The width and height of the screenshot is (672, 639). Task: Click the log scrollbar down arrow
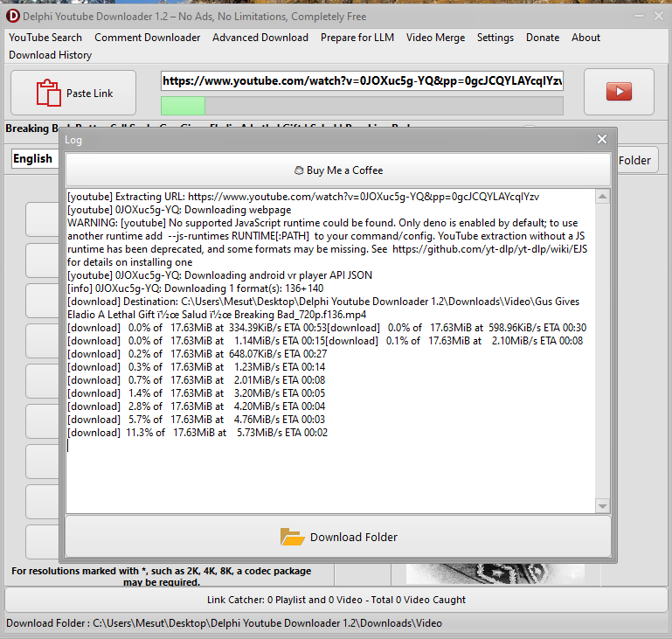click(x=602, y=506)
